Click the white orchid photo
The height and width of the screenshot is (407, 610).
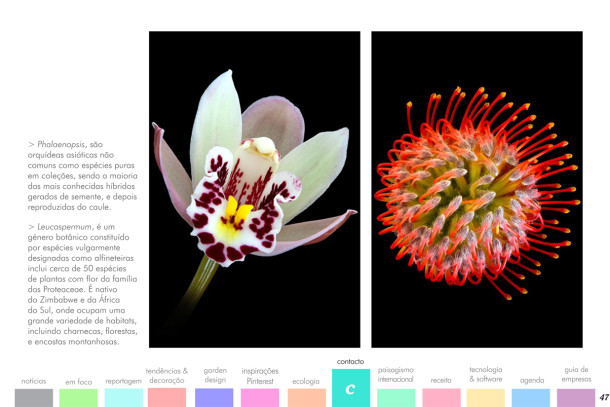pos(255,190)
